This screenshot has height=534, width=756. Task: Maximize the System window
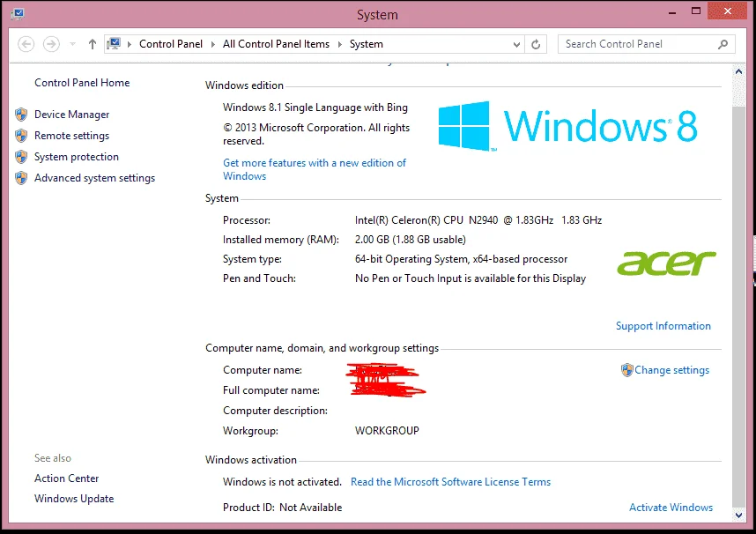pyautogui.click(x=696, y=11)
